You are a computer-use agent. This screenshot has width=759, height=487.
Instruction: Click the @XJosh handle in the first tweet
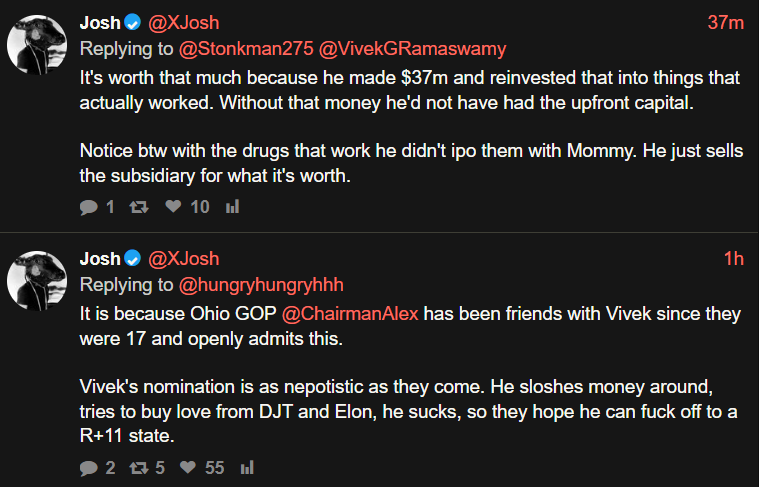pos(183,23)
